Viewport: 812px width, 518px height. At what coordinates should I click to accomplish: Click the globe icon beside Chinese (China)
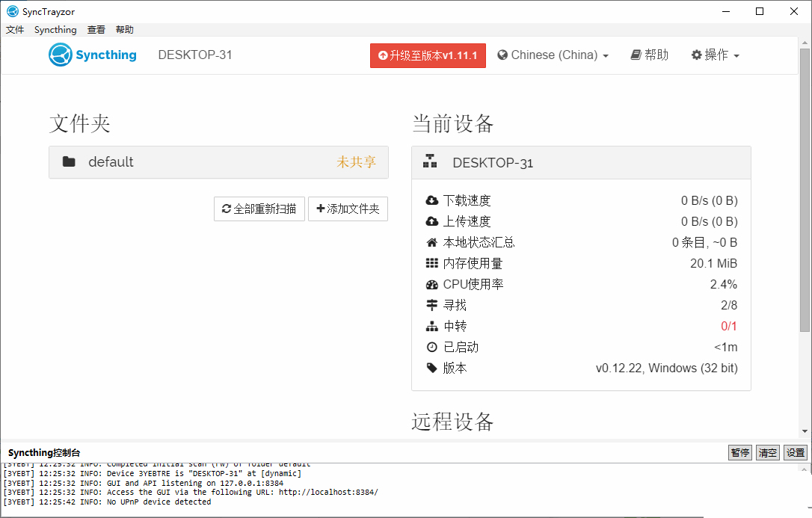coord(502,55)
